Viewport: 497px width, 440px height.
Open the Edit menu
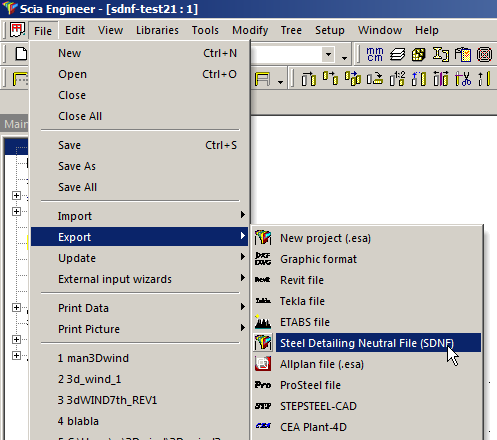[75, 30]
